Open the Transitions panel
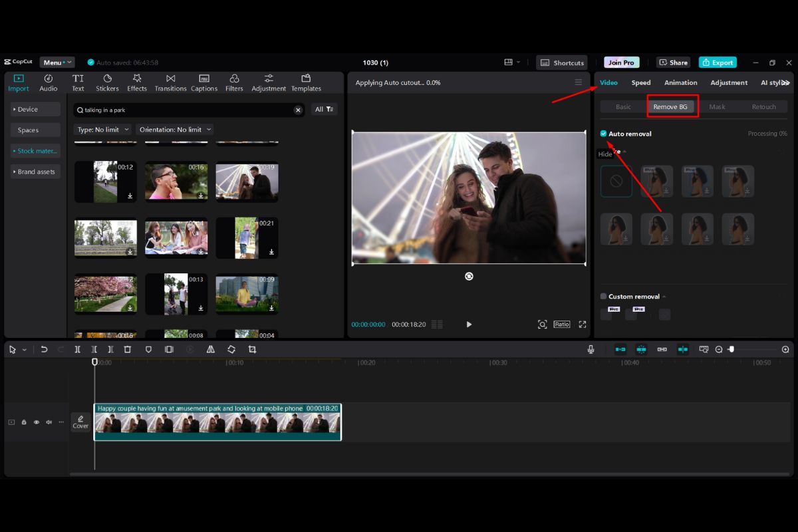 pyautogui.click(x=171, y=83)
